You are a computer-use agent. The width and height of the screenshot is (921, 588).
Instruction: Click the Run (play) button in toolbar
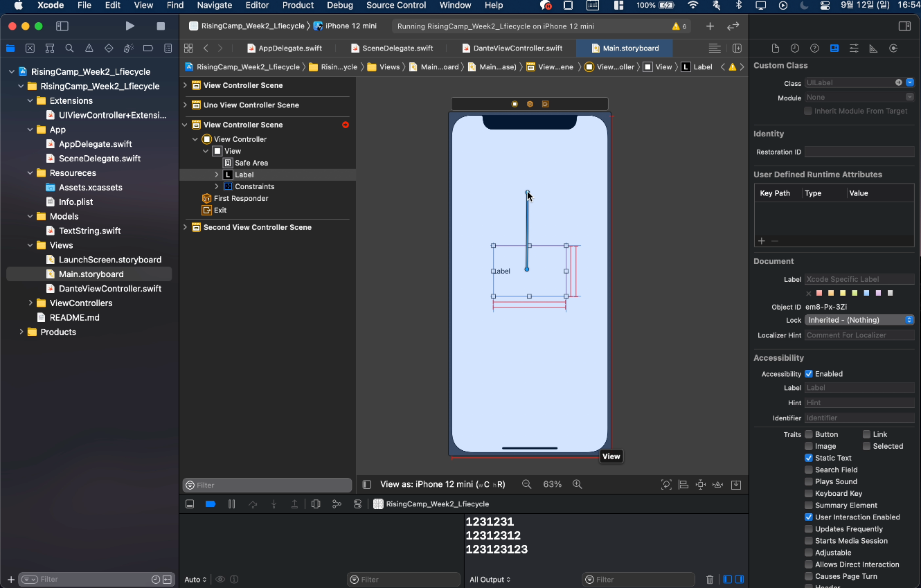pos(129,26)
